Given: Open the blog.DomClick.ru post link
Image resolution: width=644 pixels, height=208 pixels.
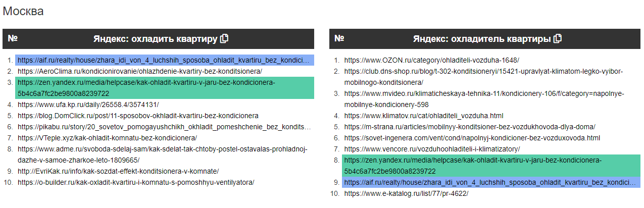Looking at the screenshot, I should coord(138,116).
